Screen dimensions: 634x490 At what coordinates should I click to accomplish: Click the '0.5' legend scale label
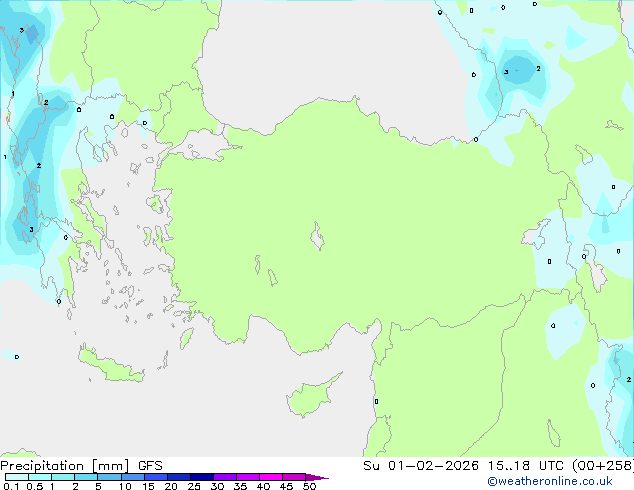point(35,486)
